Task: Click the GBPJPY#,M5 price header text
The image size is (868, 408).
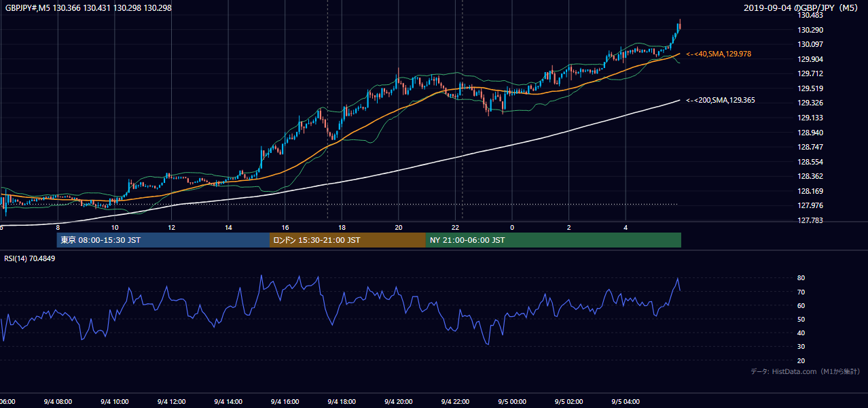Action: tap(87, 7)
